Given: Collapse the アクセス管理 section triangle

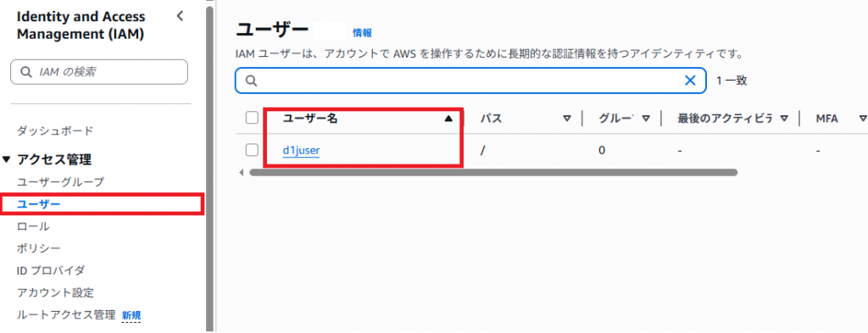Looking at the screenshot, I should point(6,160).
